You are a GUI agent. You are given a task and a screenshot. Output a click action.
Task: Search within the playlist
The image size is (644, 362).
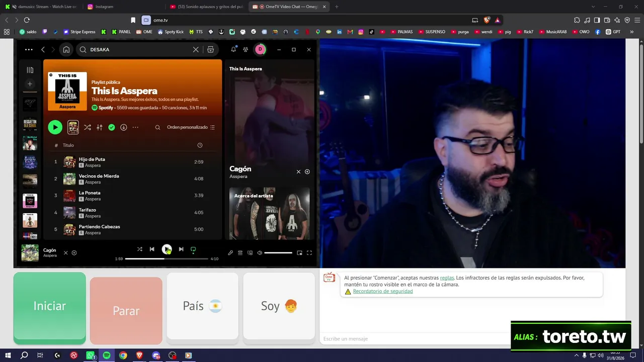(157, 127)
